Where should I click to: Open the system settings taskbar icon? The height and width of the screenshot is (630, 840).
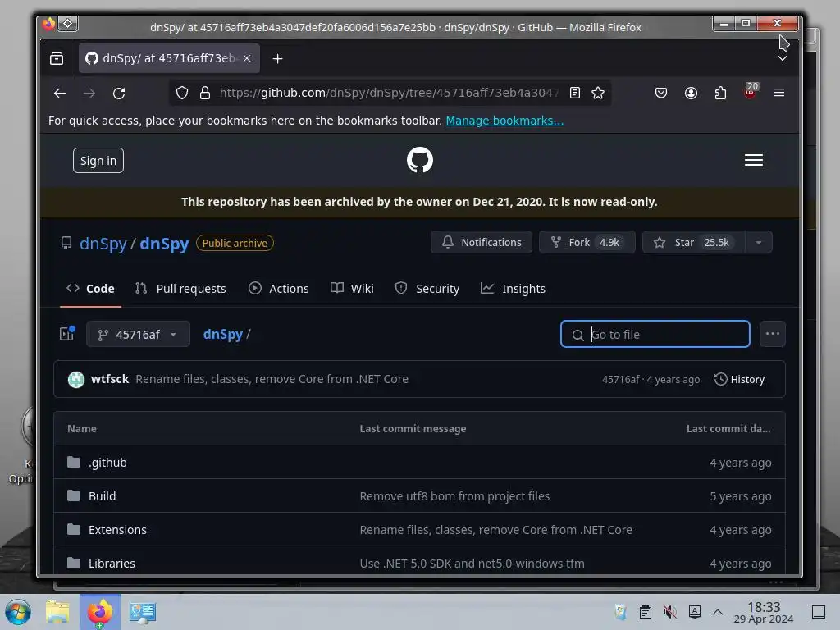[143, 612]
